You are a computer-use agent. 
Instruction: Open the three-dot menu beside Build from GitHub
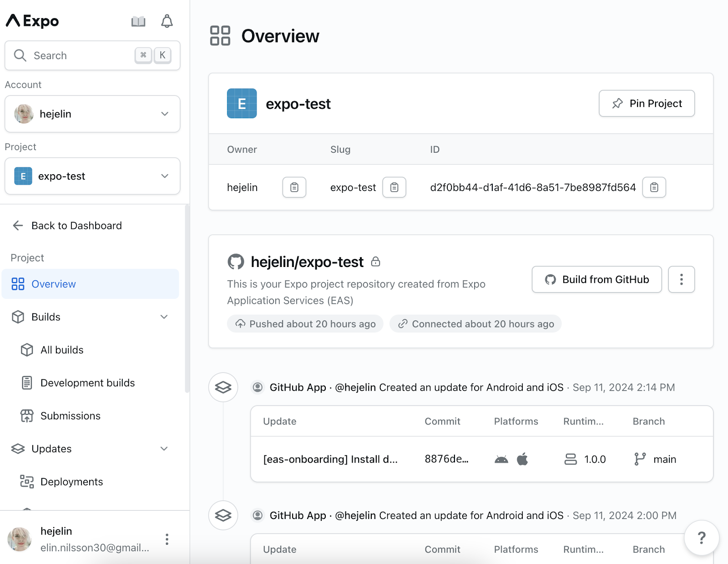click(x=681, y=279)
